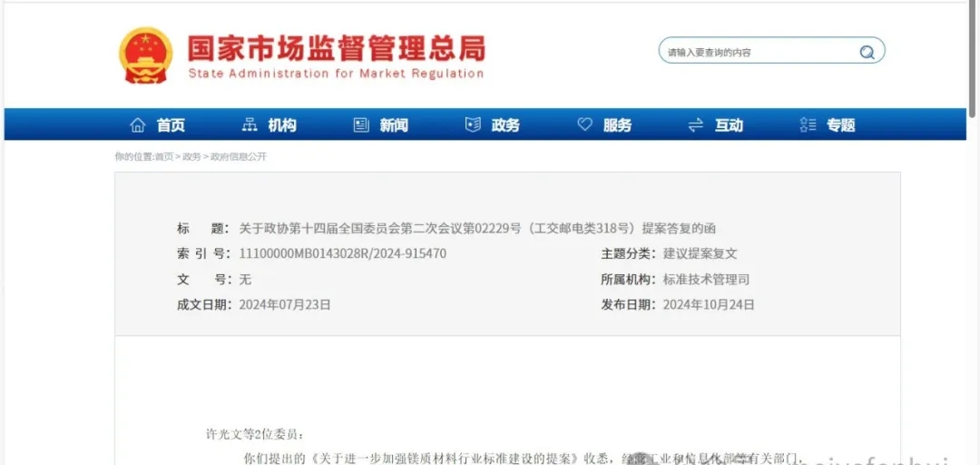
Task: Select the 新闻 navigation item
Action: pos(395,125)
